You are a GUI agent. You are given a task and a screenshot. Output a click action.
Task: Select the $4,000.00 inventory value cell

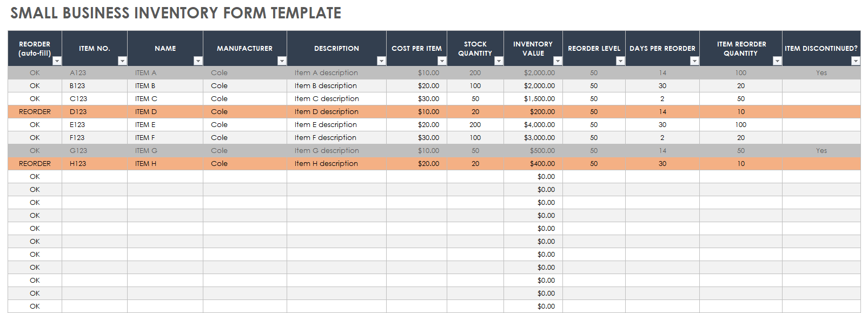pos(533,125)
